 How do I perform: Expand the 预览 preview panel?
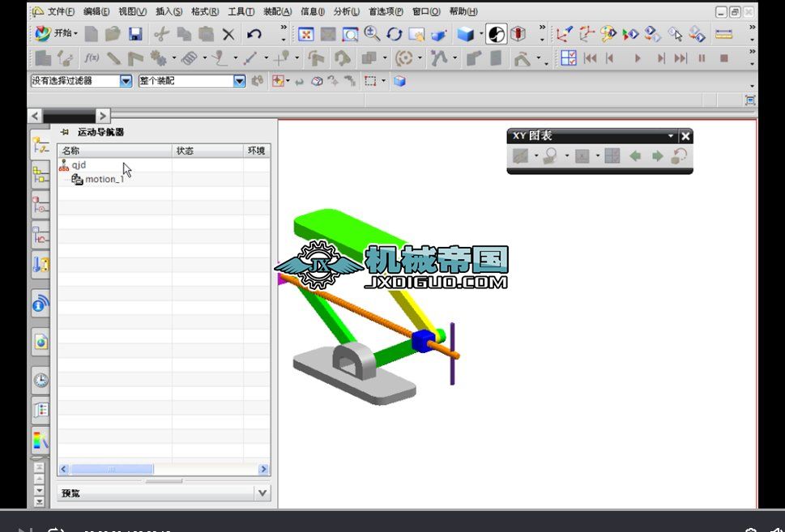[x=262, y=493]
